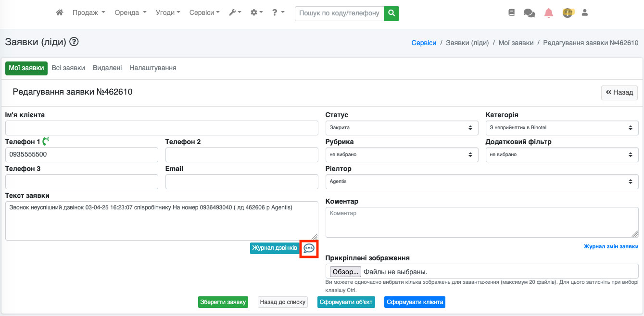Expand the Статус dropdown
Viewport: 644px width, 316px height.
click(x=402, y=128)
